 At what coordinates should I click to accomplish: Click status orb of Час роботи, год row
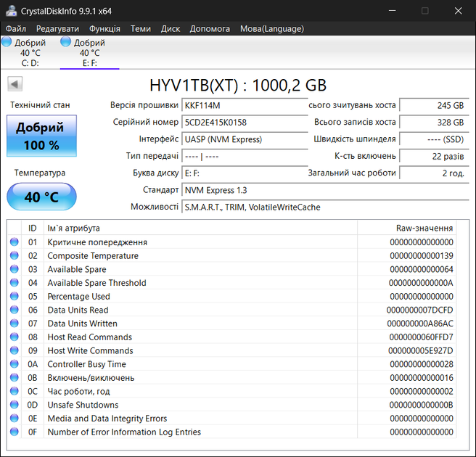[15, 391]
